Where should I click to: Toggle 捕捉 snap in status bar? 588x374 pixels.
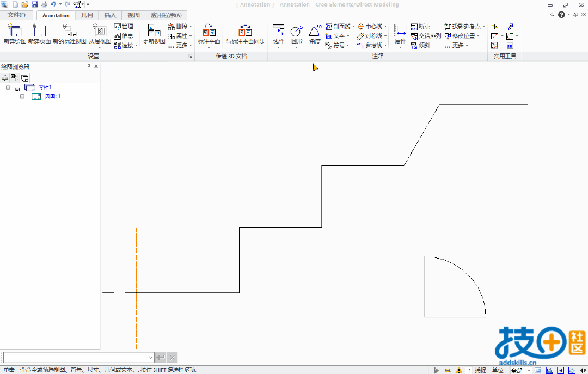point(480,370)
